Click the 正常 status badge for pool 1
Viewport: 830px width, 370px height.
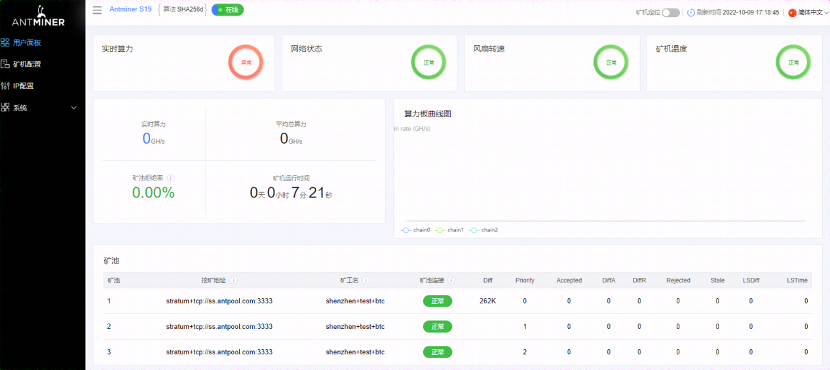(x=437, y=301)
